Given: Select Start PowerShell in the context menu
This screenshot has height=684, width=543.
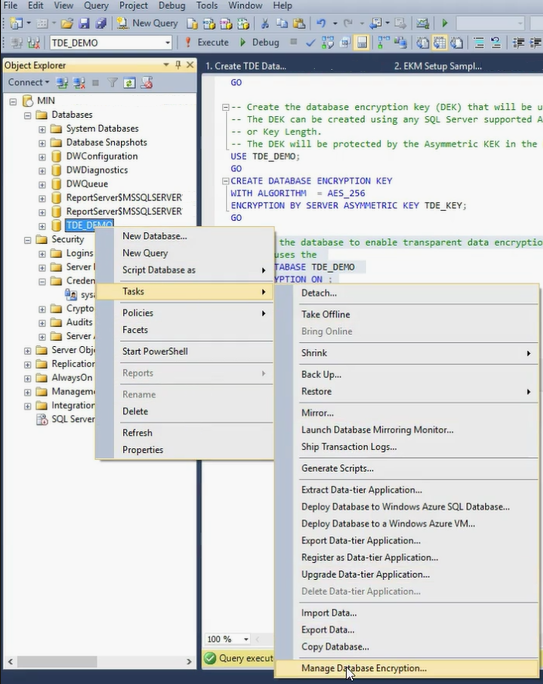Looking at the screenshot, I should (x=185, y=351).
